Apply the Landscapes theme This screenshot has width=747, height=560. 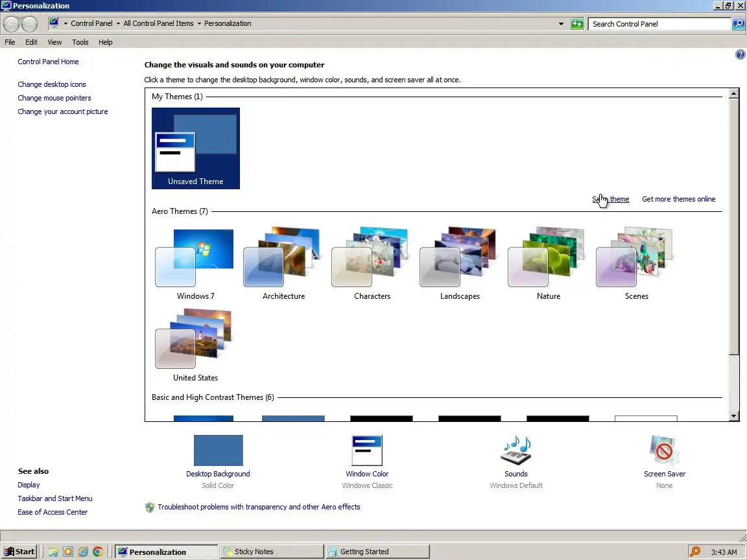460,263
